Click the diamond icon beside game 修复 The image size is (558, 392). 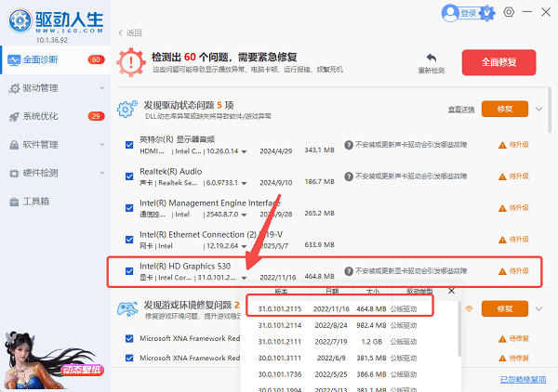pos(469,308)
